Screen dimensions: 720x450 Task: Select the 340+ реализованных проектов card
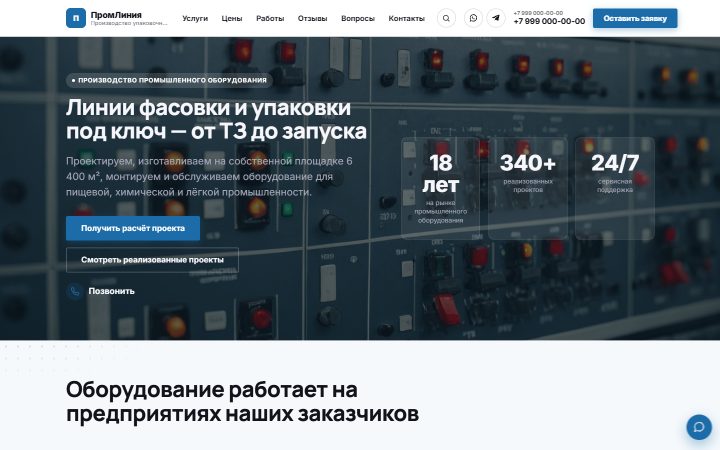(x=528, y=188)
